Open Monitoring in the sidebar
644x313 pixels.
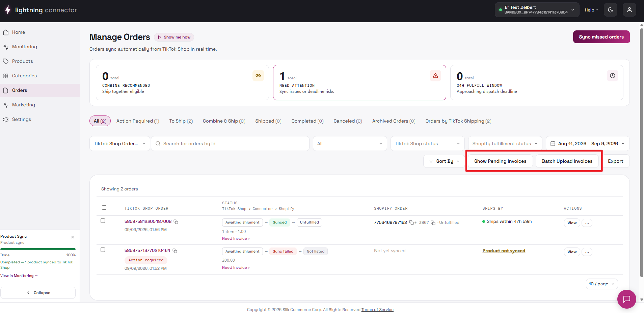(40, 47)
